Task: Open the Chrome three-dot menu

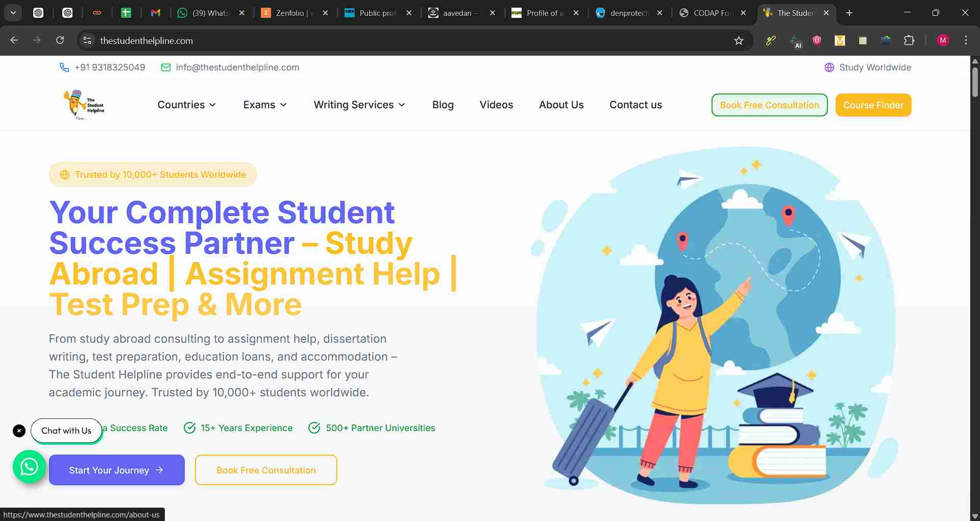Action: tap(966, 40)
